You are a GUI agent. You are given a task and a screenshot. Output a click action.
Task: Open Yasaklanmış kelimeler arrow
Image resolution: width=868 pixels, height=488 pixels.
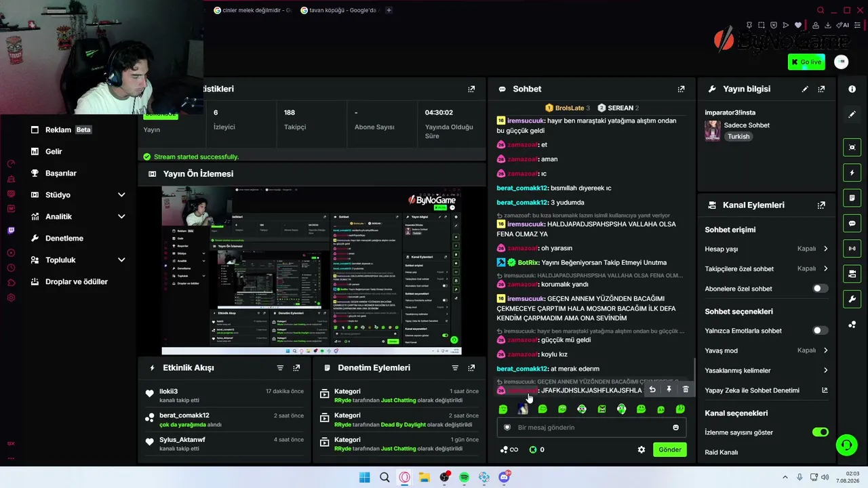[825, 370]
